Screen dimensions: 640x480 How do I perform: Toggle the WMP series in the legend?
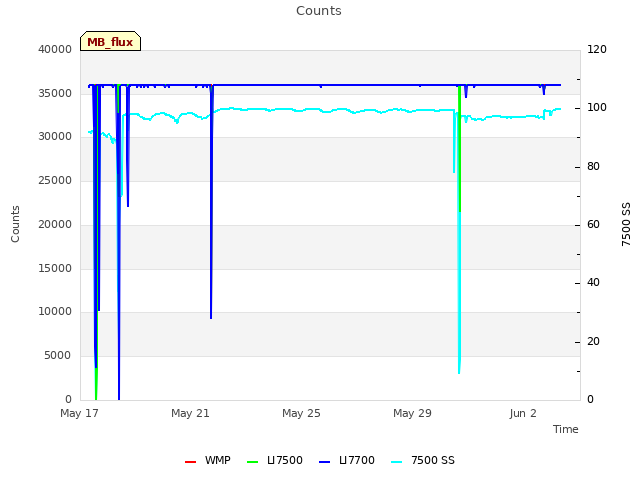[208, 460]
